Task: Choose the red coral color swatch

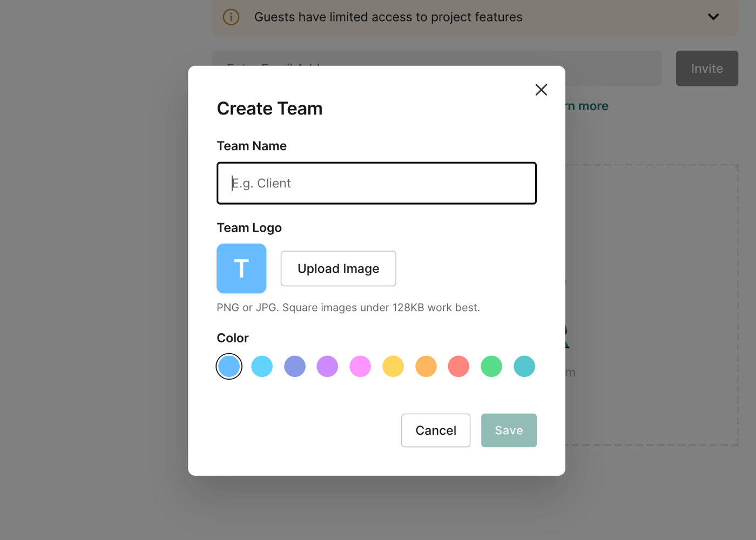Action: coord(458,367)
